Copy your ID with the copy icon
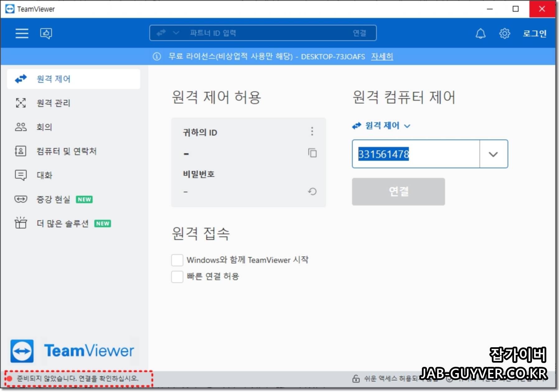This screenshot has width=560, height=392. tap(312, 153)
